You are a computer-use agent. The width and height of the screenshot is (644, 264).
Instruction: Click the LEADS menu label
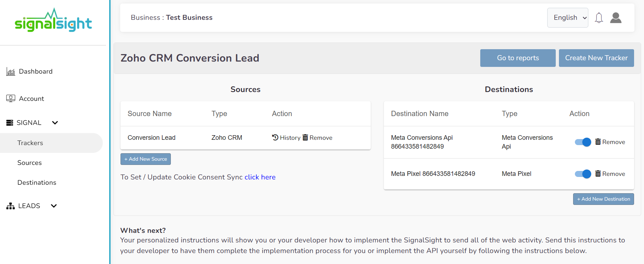click(x=29, y=206)
